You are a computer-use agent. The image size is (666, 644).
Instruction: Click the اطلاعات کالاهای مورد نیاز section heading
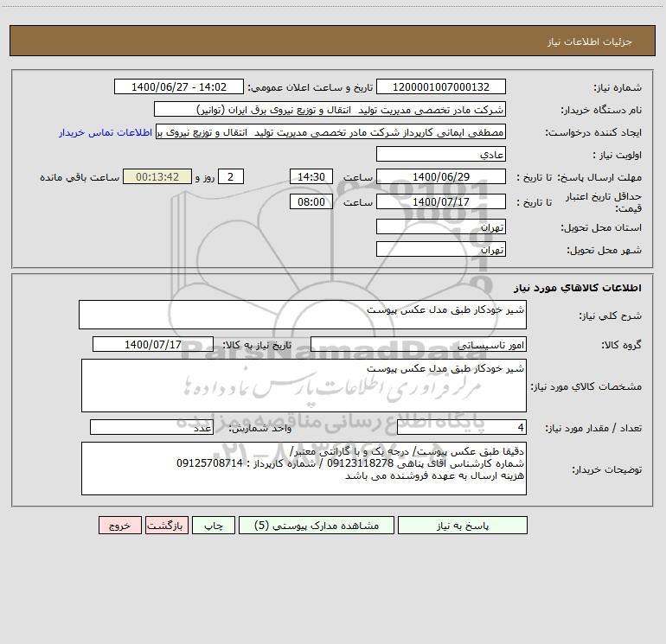click(x=577, y=287)
